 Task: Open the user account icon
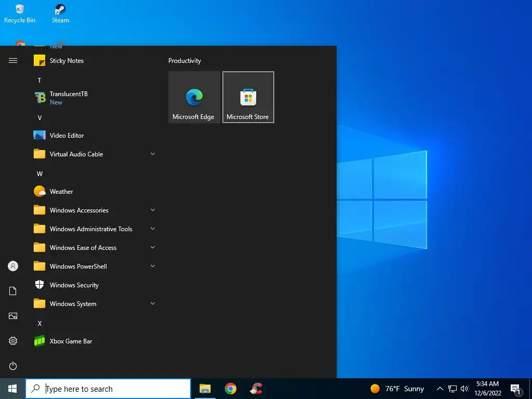coord(13,266)
